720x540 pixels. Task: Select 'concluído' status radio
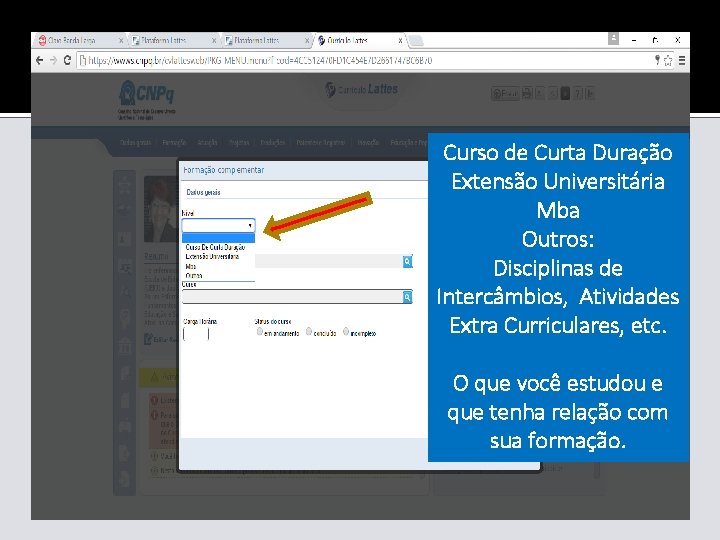click(309, 332)
